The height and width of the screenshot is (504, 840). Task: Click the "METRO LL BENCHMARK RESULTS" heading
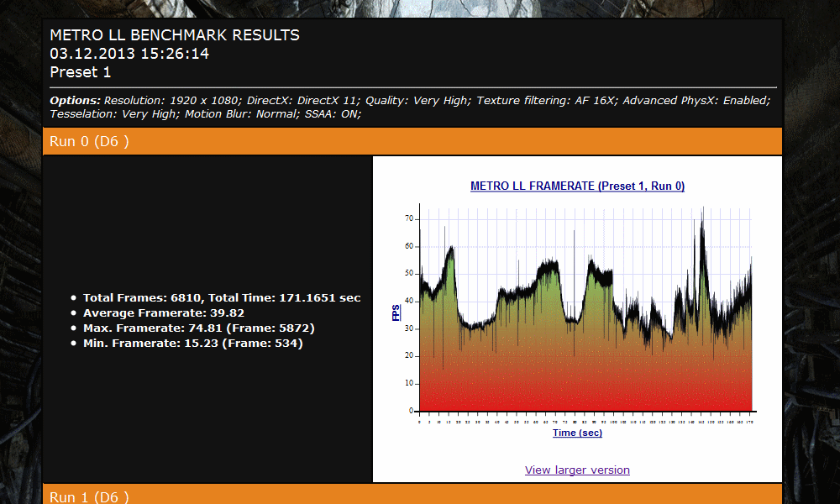(175, 35)
